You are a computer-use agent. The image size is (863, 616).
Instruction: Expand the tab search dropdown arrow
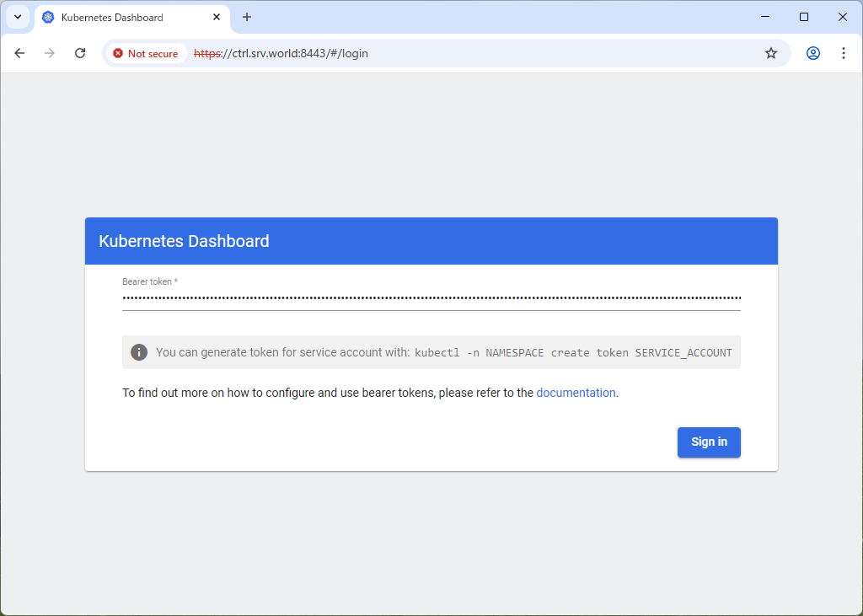[x=18, y=17]
